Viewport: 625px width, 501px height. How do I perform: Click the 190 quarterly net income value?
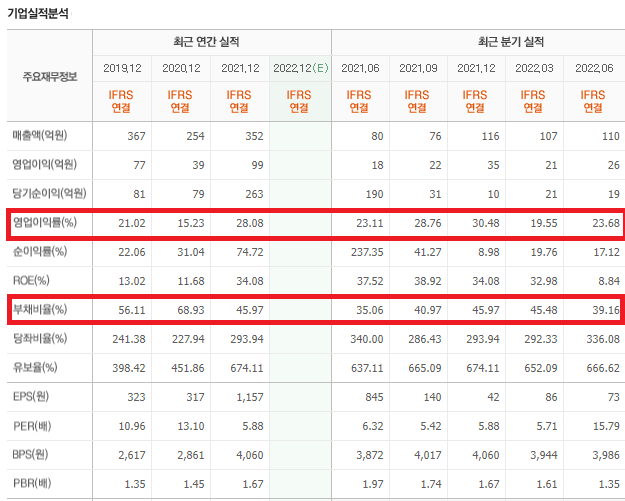tap(374, 194)
